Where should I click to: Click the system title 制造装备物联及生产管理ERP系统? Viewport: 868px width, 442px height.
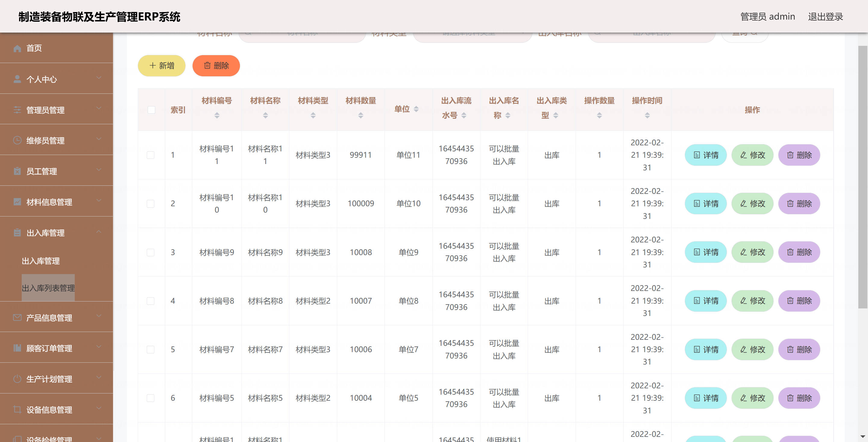99,17
